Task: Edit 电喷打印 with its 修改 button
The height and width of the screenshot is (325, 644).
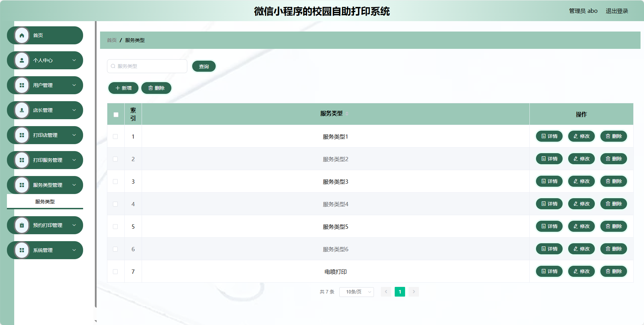Action: point(581,271)
